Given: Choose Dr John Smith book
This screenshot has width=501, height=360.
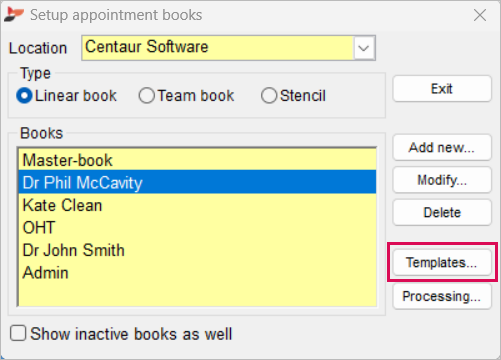Looking at the screenshot, I should pyautogui.click(x=197, y=250).
